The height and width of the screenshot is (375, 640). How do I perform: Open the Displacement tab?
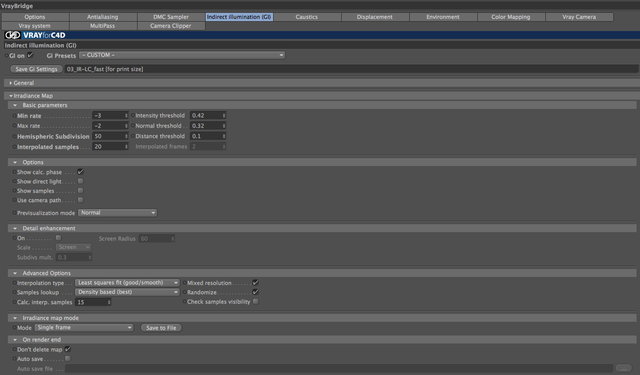pyautogui.click(x=375, y=17)
